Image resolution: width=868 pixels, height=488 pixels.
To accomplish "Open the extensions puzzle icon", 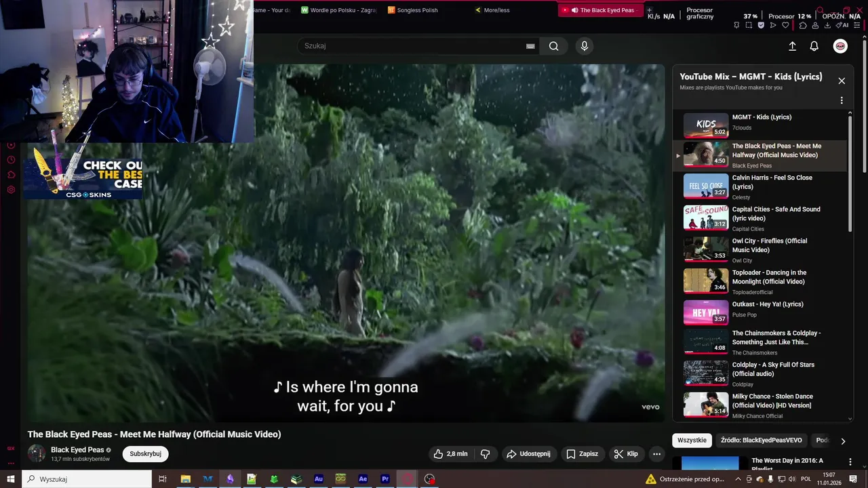I will coord(803,25).
